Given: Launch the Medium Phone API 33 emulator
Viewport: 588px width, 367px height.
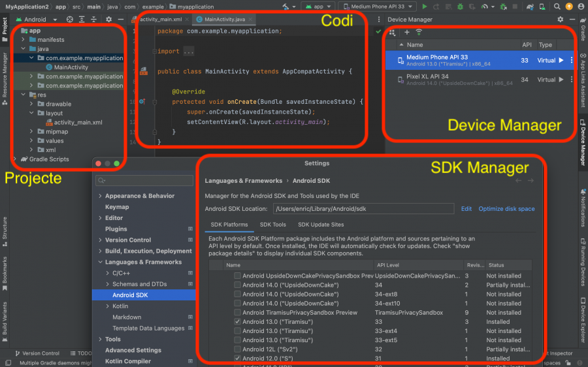Looking at the screenshot, I should [561, 60].
